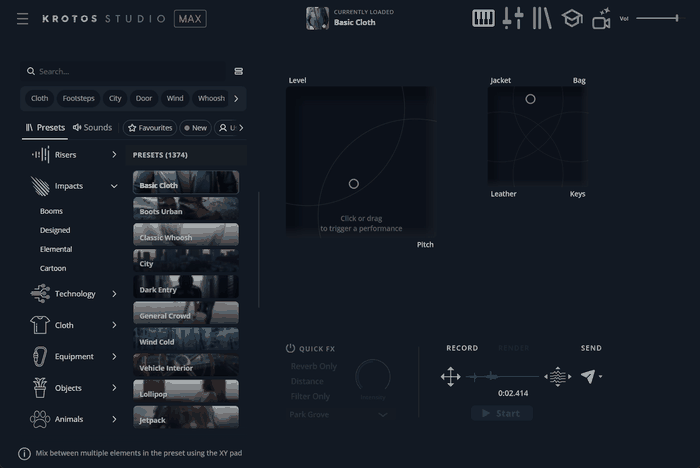The image size is (700, 468).
Task: Expand the Cloth category chevron
Action: coord(114,325)
